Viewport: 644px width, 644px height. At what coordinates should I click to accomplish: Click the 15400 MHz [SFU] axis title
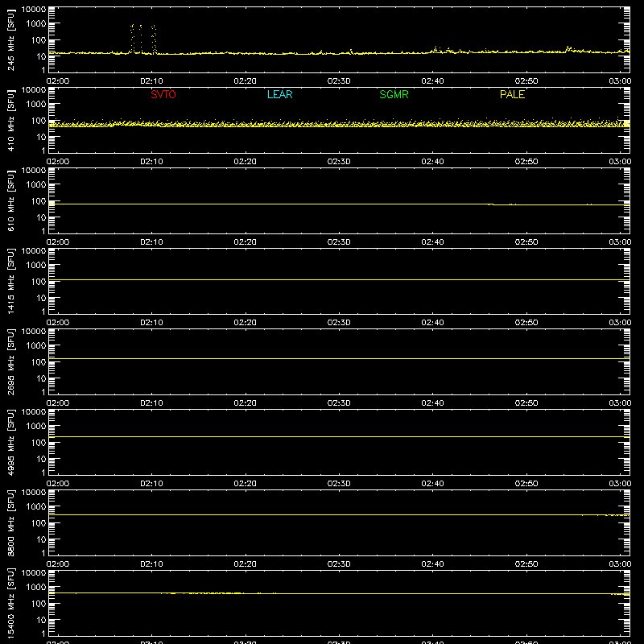click(10, 603)
